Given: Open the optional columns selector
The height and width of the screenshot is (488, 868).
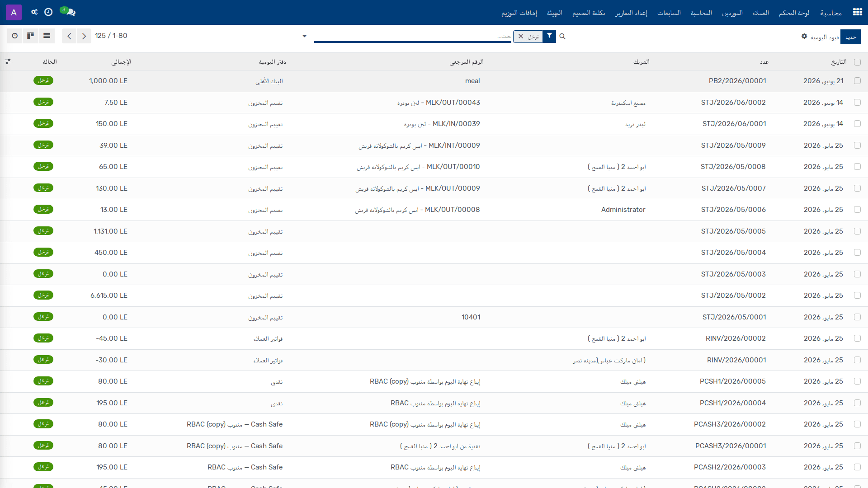Looking at the screenshot, I should pyautogui.click(x=8, y=61).
